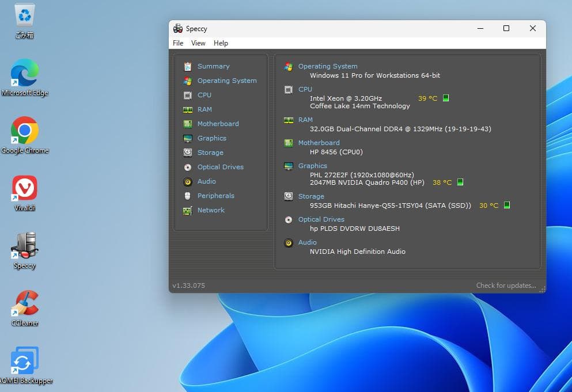Open the Help menu
Viewport: 572px width, 392px height.
[221, 43]
